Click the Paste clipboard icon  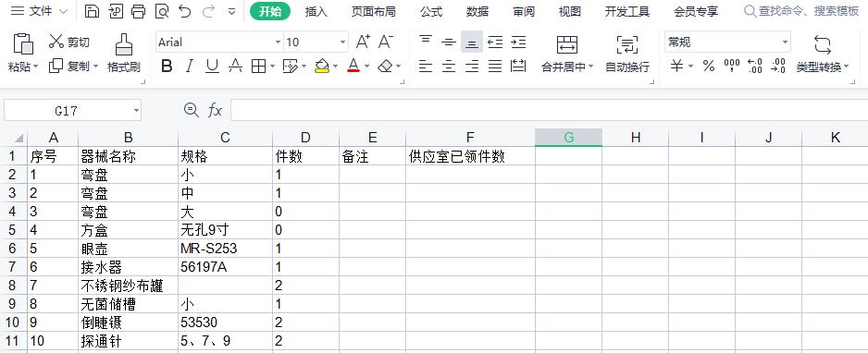(23, 43)
